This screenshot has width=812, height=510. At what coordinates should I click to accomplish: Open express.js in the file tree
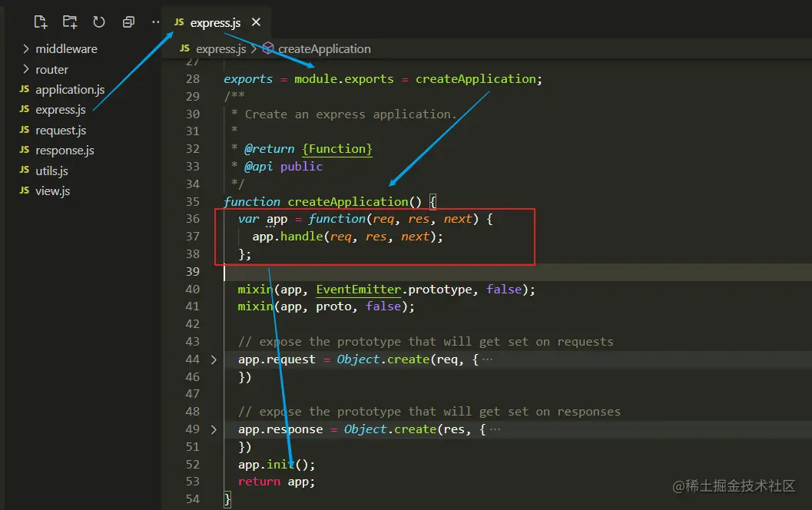[x=61, y=110]
